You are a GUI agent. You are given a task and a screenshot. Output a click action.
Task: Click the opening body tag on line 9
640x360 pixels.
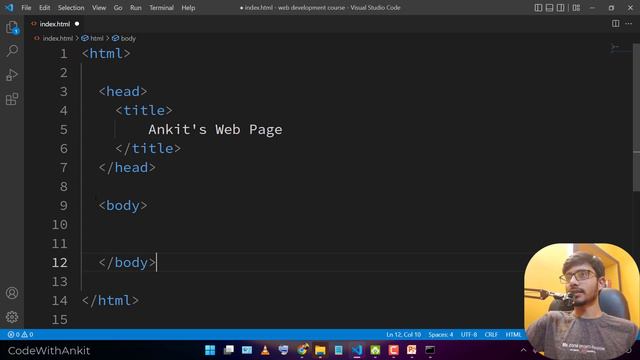[122, 205]
